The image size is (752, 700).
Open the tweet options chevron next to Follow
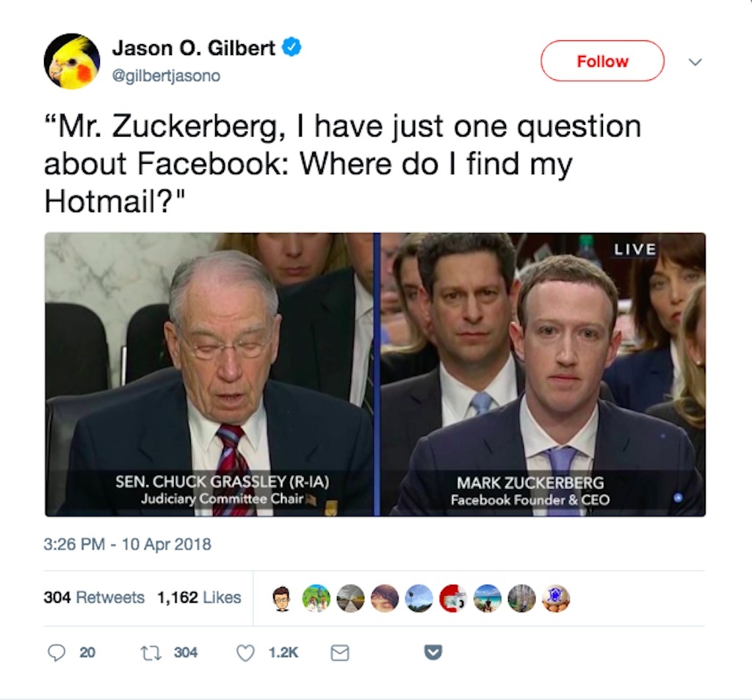[695, 62]
